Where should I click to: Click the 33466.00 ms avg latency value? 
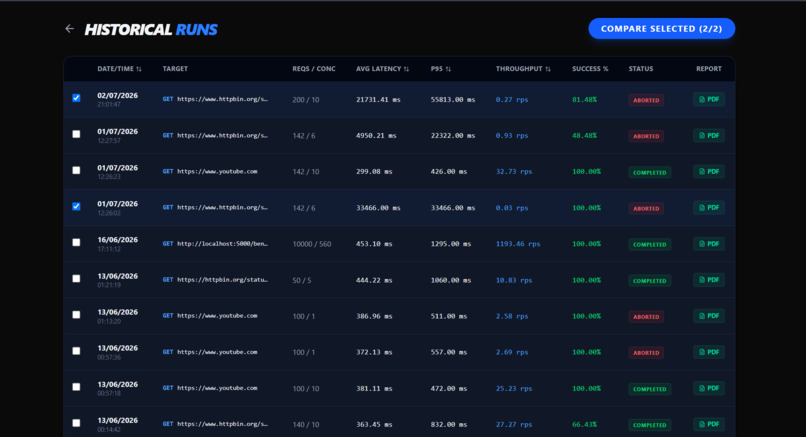378,208
